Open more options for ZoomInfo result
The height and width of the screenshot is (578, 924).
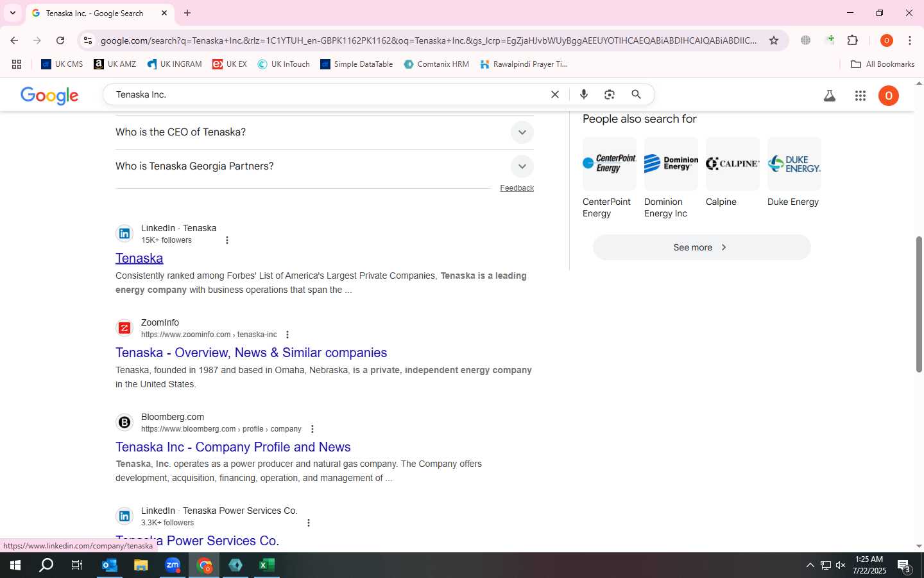[287, 335]
